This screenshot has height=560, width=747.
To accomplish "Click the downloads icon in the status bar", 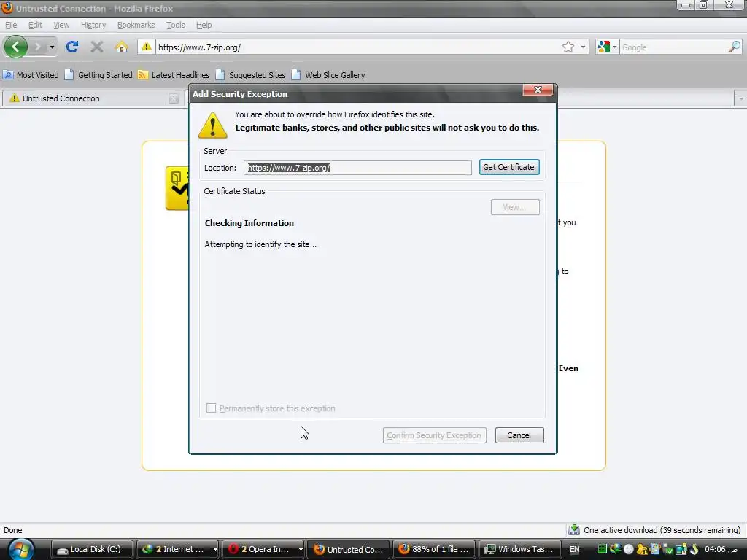I will tap(574, 529).
